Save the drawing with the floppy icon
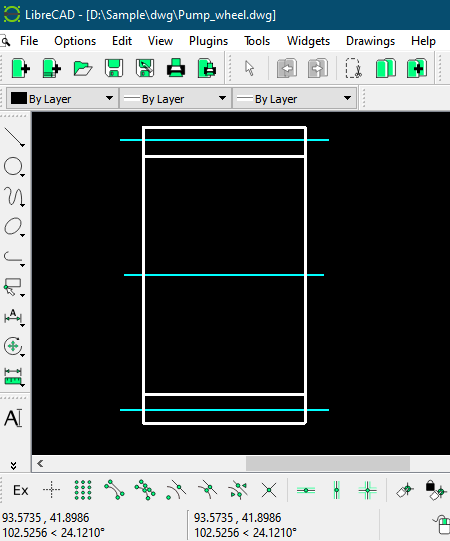450x541 pixels. pyautogui.click(x=114, y=68)
